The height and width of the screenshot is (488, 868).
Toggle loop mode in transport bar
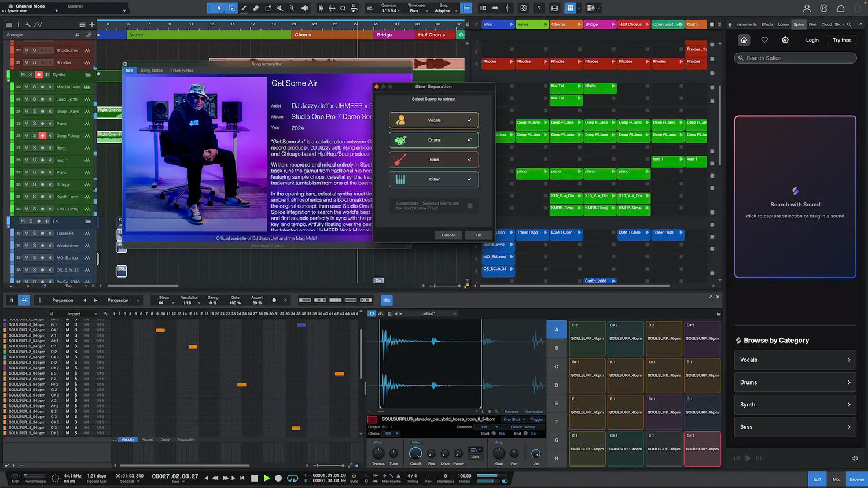point(293,478)
